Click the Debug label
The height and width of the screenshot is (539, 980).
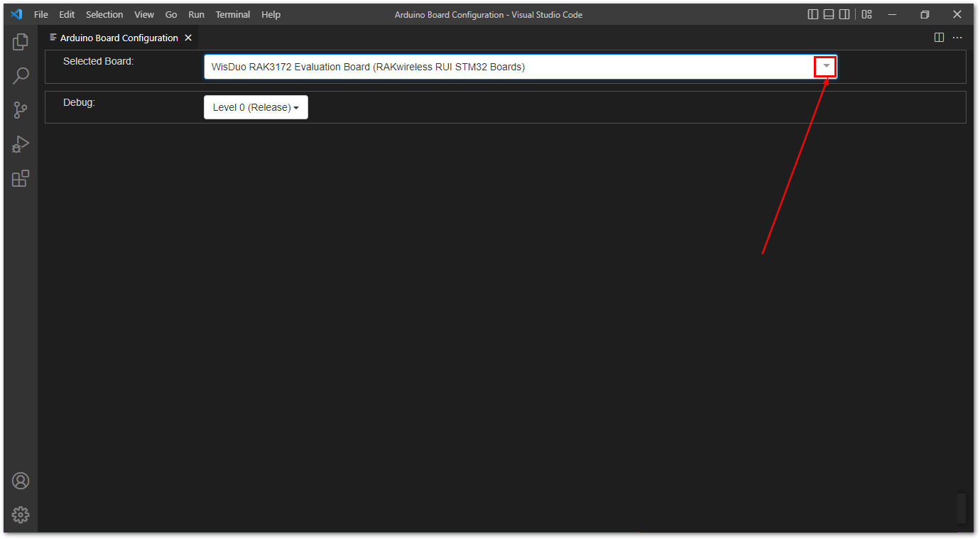tap(79, 102)
